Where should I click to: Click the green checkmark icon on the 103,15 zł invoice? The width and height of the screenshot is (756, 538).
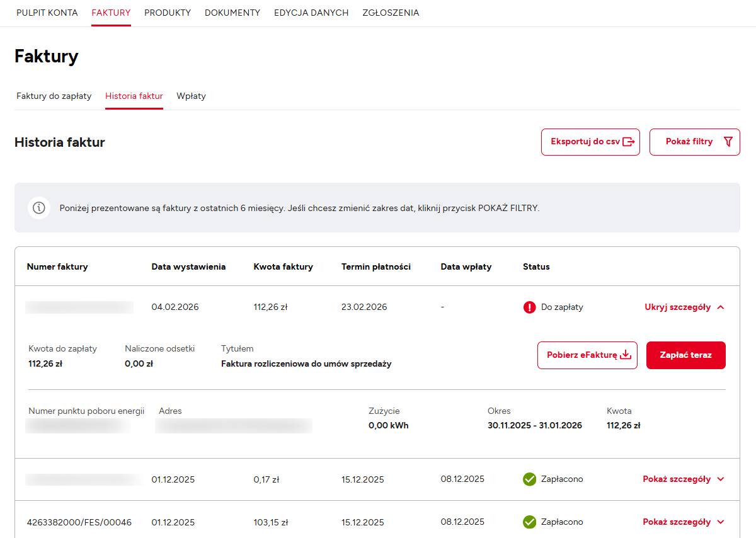coord(529,522)
